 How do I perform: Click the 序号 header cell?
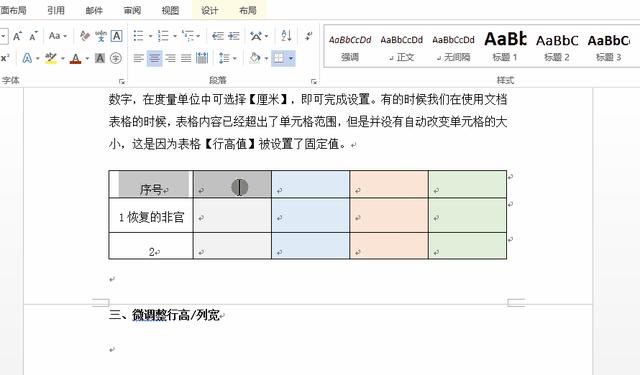click(x=151, y=184)
